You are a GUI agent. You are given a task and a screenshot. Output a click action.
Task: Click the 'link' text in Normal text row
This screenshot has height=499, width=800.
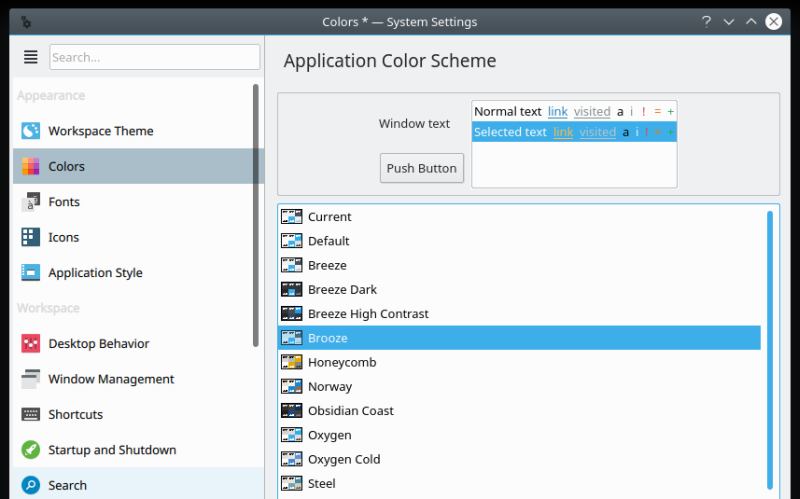pos(557,112)
